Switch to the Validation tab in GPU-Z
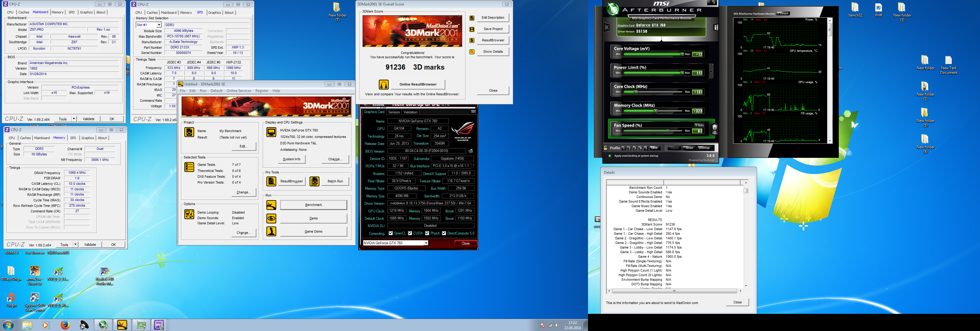This screenshot has width=980, height=331. 410,112
